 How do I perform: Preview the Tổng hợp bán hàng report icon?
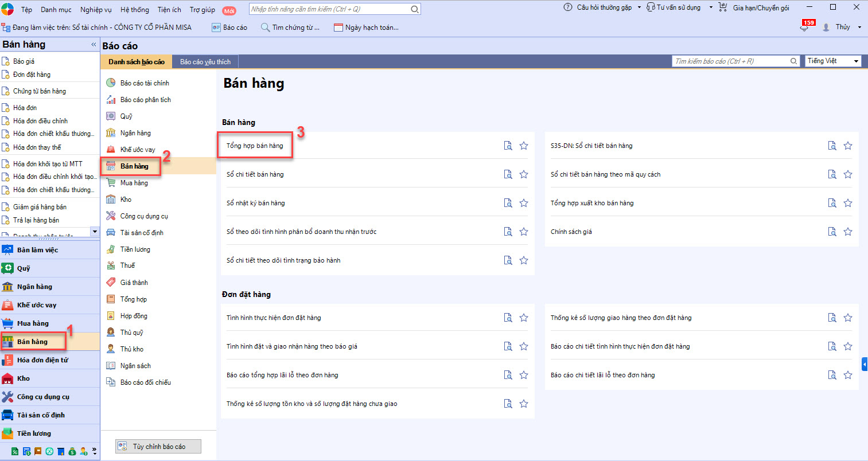[x=508, y=146]
